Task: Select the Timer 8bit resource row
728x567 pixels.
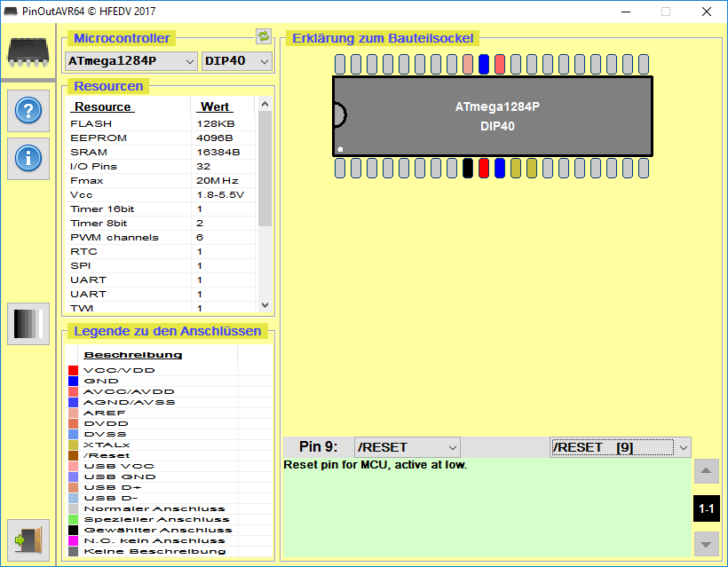Action: 161,224
